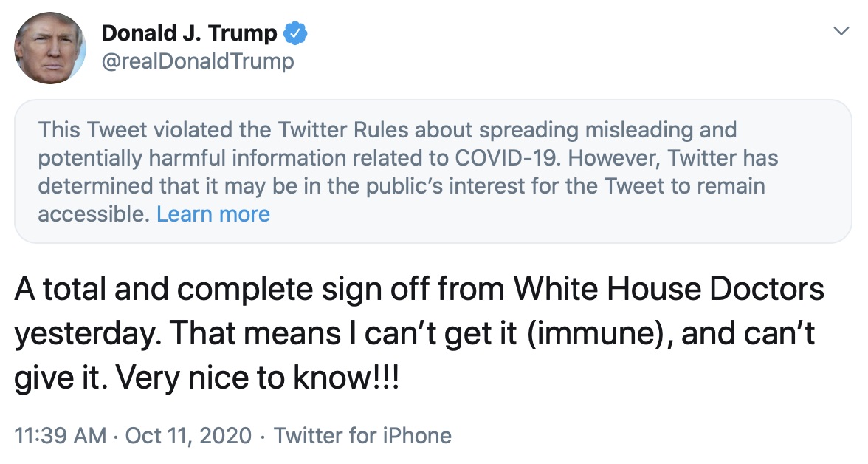Click the COVID-19 misinformation notice box
Image resolution: width=868 pixels, height=464 pixels.
point(434,171)
